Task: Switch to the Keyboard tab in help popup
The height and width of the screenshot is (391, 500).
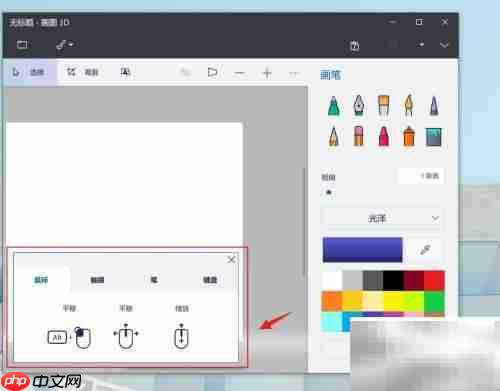Action: point(210,280)
